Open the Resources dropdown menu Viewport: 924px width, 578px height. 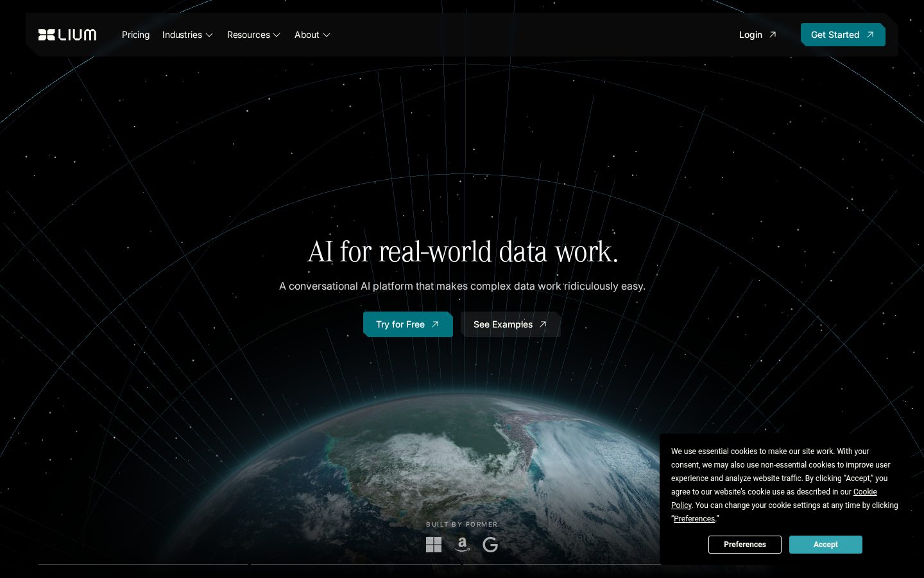pos(253,35)
